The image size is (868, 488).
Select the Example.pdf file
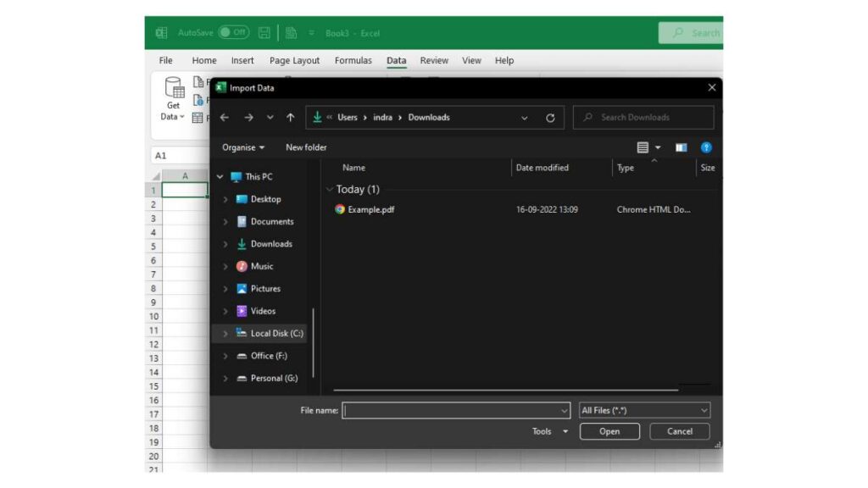point(371,209)
